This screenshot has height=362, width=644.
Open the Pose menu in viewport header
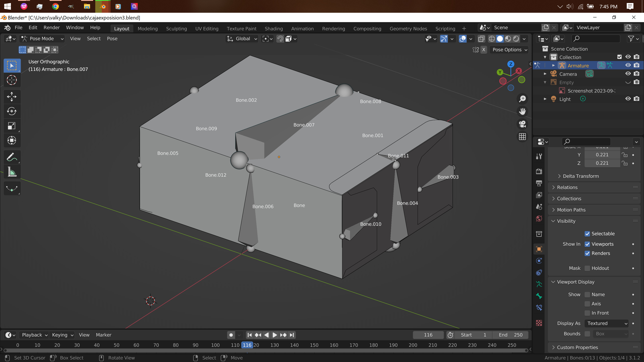pos(112,39)
